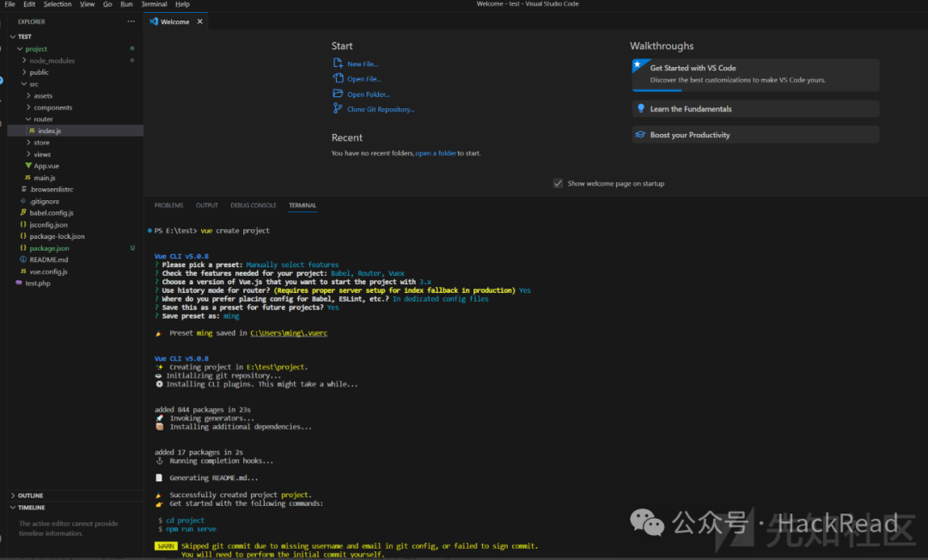Screen dimensions: 928x560
Task: Switch to the PROBLEMS panel tab
Action: (168, 205)
